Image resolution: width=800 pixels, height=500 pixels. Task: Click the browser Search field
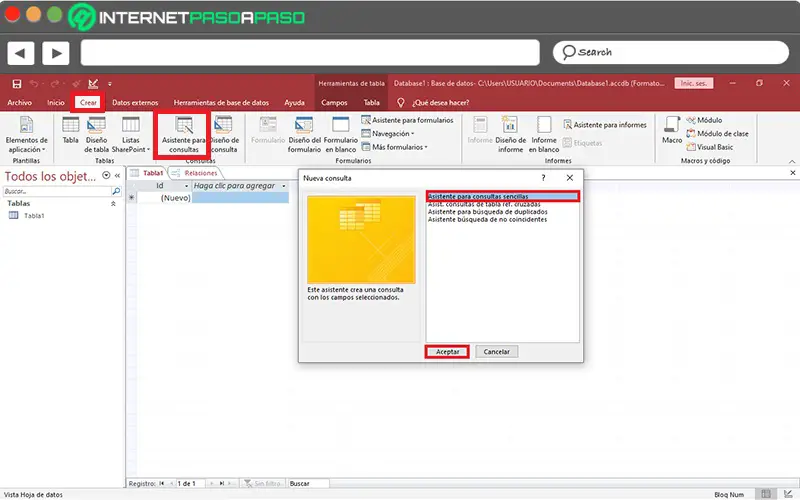point(670,53)
